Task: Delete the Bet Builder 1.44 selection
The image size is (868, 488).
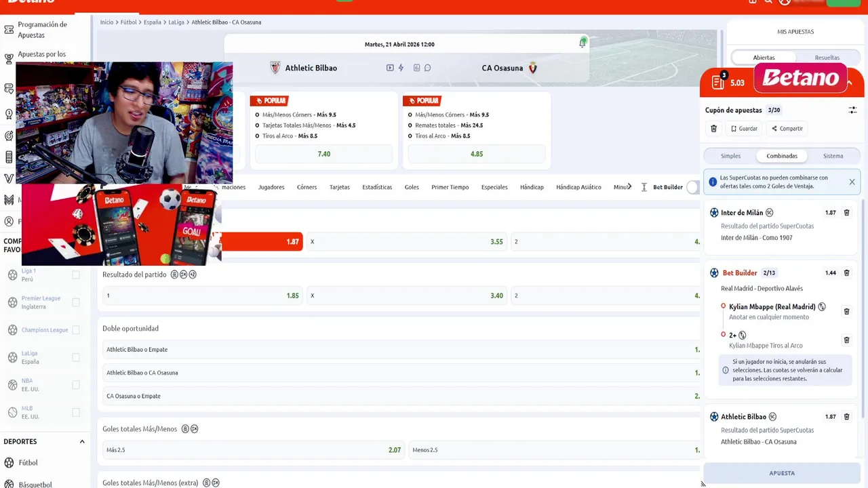Action: (x=846, y=272)
